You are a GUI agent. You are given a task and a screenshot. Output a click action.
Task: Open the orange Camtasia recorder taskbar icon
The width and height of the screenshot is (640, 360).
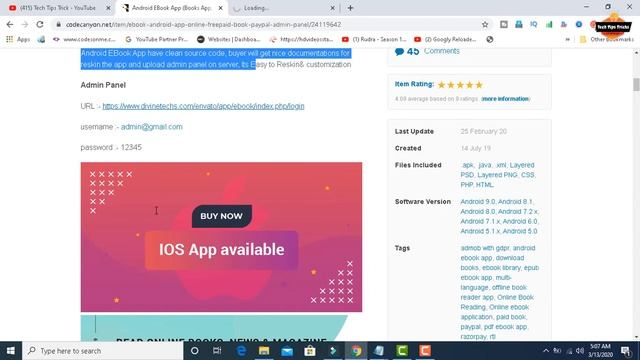[x=425, y=351]
